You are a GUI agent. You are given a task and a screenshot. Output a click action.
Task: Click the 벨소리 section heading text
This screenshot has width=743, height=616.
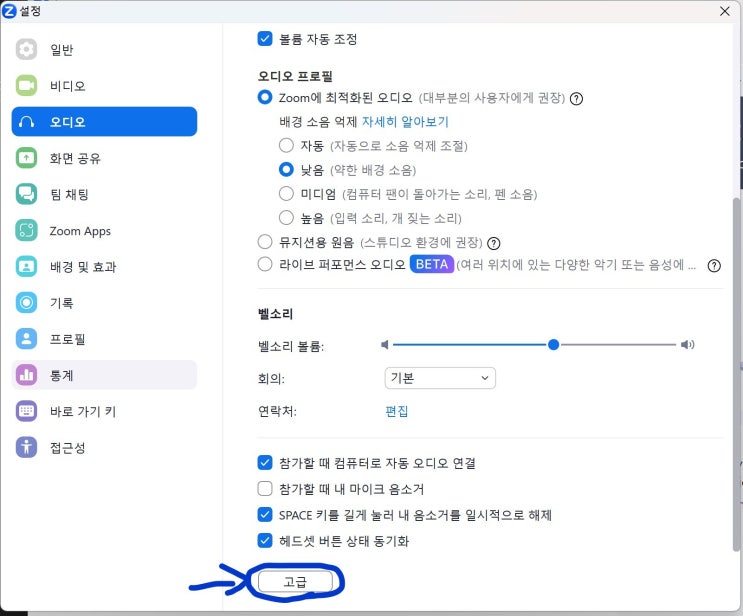[x=275, y=314]
